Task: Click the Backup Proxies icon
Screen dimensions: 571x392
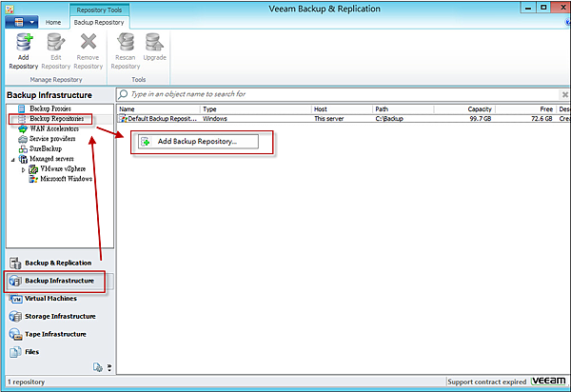Action: (x=22, y=108)
